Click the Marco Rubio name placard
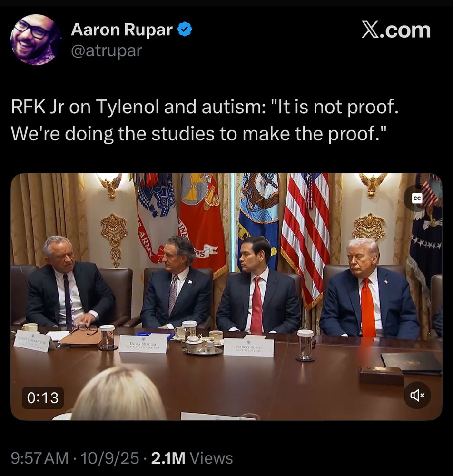Image resolution: width=453 pixels, height=476 pixels. point(248,347)
